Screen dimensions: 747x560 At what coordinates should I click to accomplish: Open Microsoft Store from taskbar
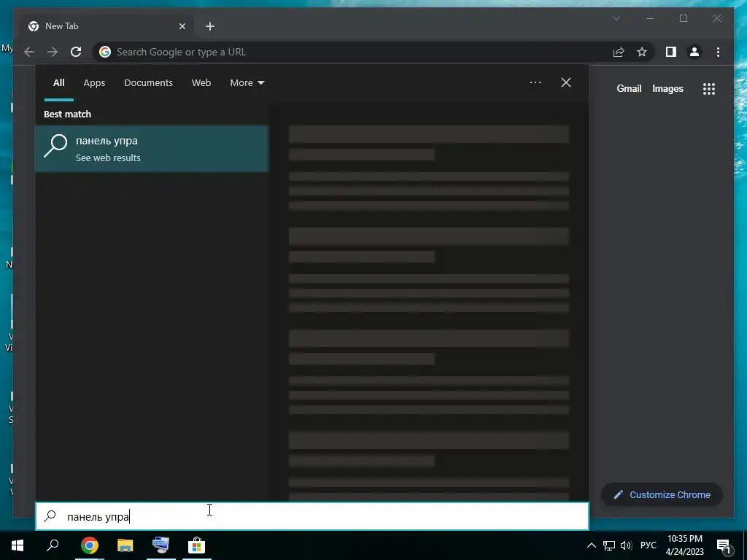pyautogui.click(x=196, y=545)
